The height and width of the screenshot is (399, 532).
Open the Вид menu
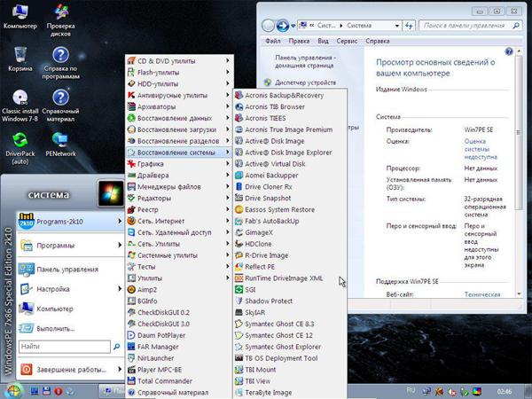click(x=323, y=41)
